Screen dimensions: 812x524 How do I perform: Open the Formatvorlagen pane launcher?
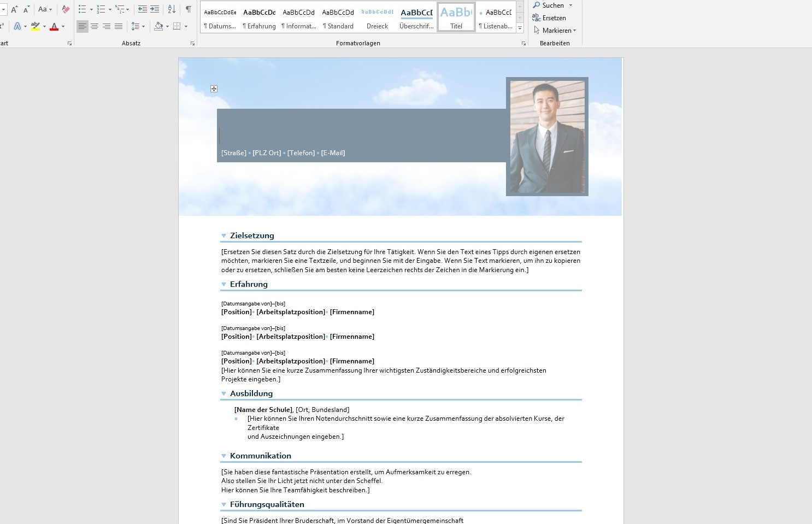[x=523, y=43]
